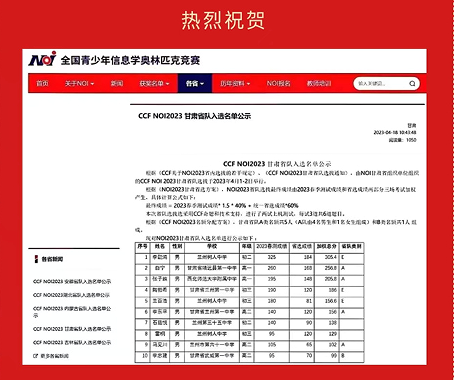Viewport: 454px width, 380px height.
Task: Click the 姓名 table column header
Action: [160, 247]
